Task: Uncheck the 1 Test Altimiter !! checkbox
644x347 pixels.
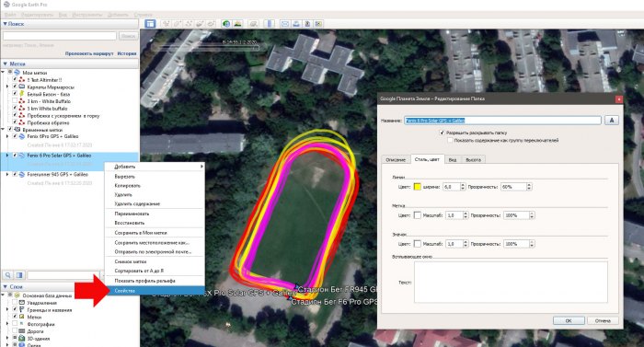Action: [15, 79]
